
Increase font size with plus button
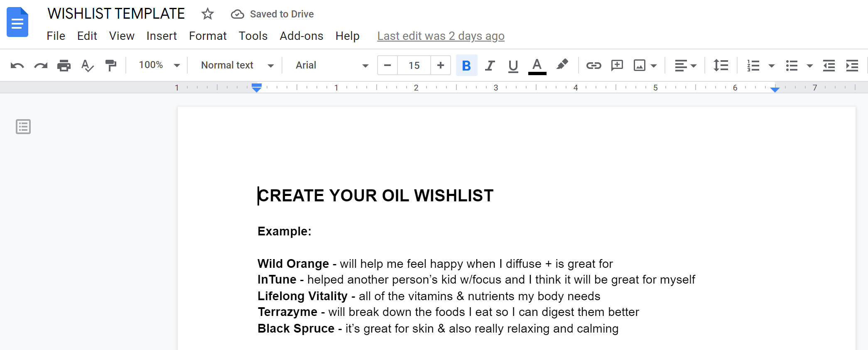pos(441,66)
